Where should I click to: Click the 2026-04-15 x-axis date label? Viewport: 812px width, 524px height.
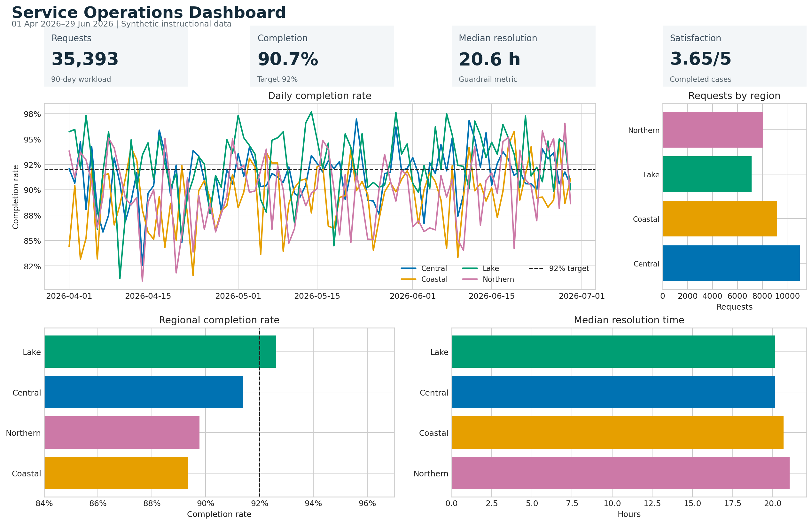[148, 297]
